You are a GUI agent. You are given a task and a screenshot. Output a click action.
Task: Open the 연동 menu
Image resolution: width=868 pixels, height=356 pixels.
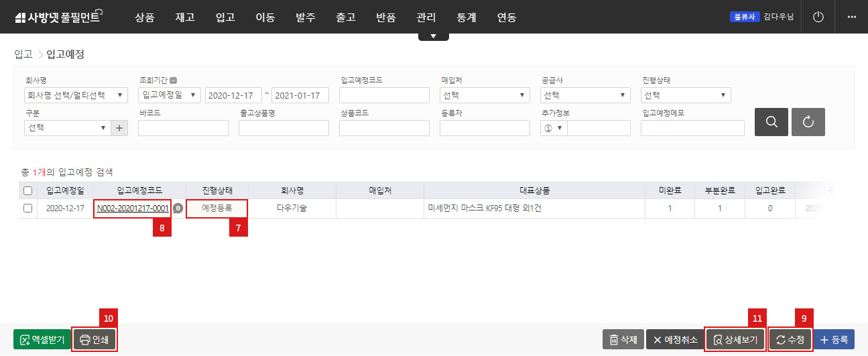click(x=506, y=17)
